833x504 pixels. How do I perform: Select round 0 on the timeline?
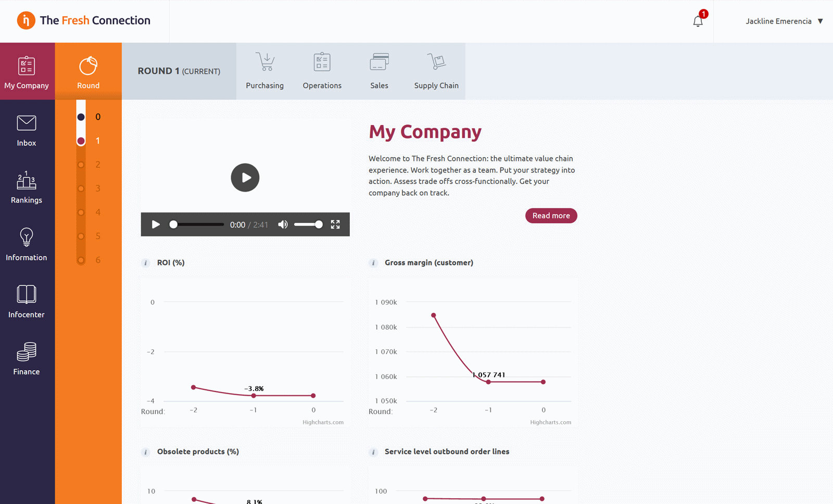(81, 117)
